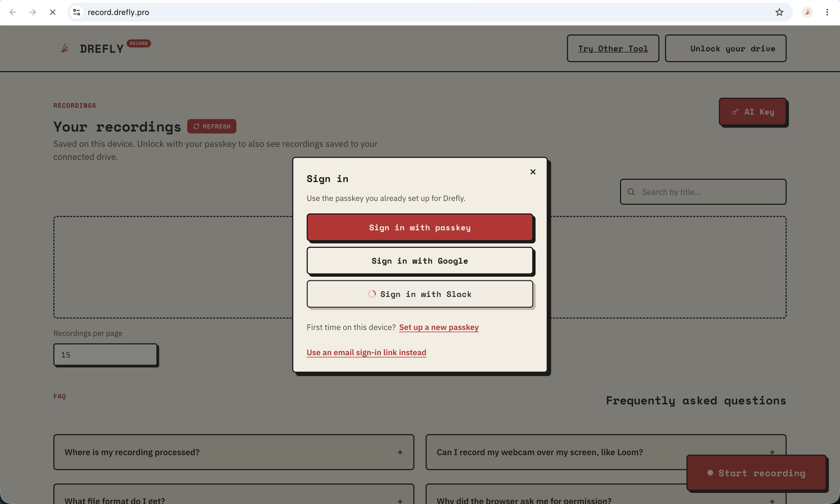
Task: Open Try Other Tool
Action: click(x=612, y=48)
